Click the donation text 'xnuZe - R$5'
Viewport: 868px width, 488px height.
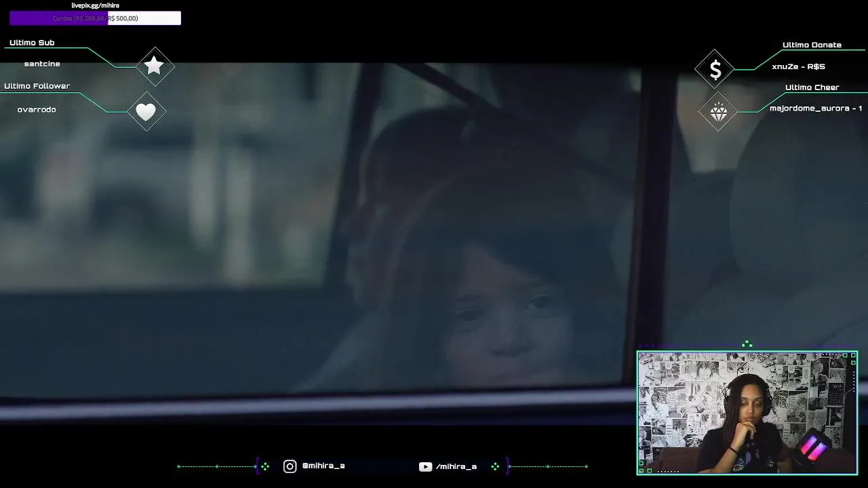(x=798, y=66)
